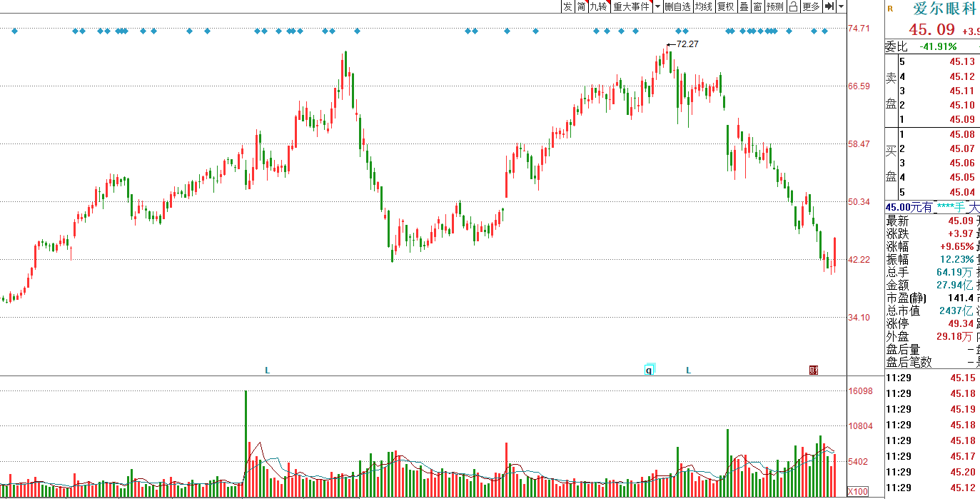Select the sell level 5 price 45.13
Screen dimensions: 980x499
click(962, 62)
